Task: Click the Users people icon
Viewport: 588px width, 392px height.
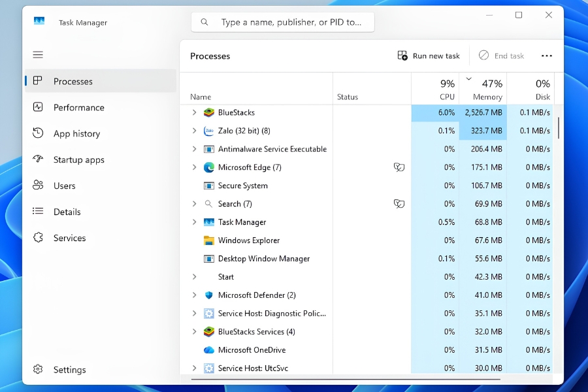Action: (38, 185)
